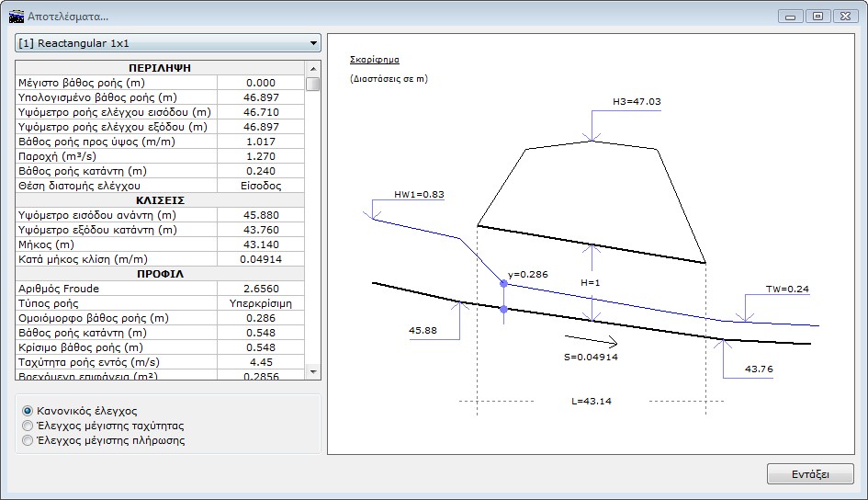Click the ΠΡΟΦΙΛ section header
This screenshot has height=500, width=868.
pos(161,274)
